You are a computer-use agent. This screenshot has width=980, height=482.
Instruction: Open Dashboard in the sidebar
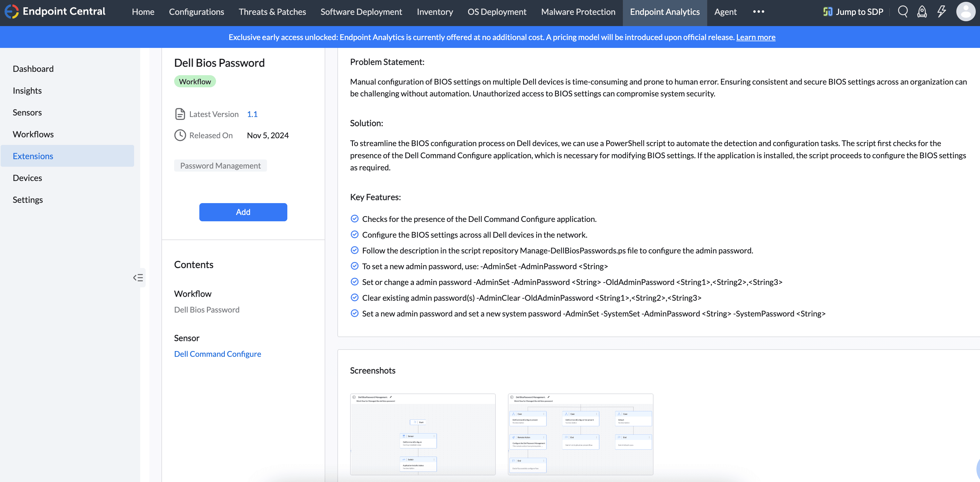coord(33,69)
